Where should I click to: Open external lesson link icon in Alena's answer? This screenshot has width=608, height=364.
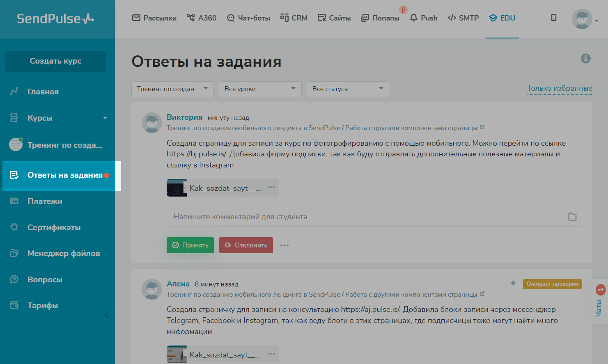[x=482, y=294]
